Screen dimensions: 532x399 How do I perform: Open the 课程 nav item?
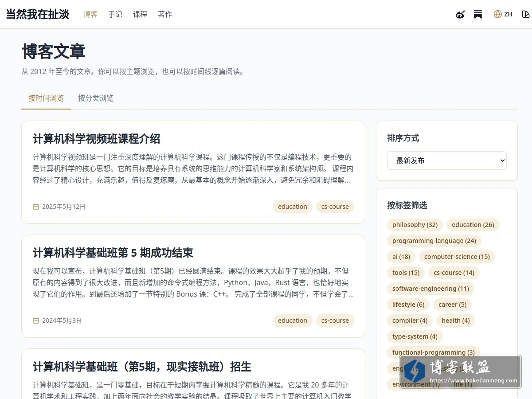pyautogui.click(x=140, y=14)
